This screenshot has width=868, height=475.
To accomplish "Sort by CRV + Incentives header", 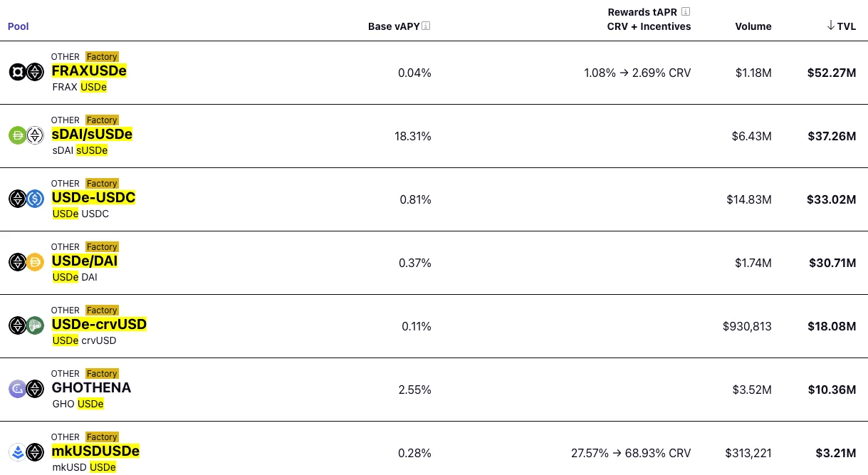I will point(649,26).
